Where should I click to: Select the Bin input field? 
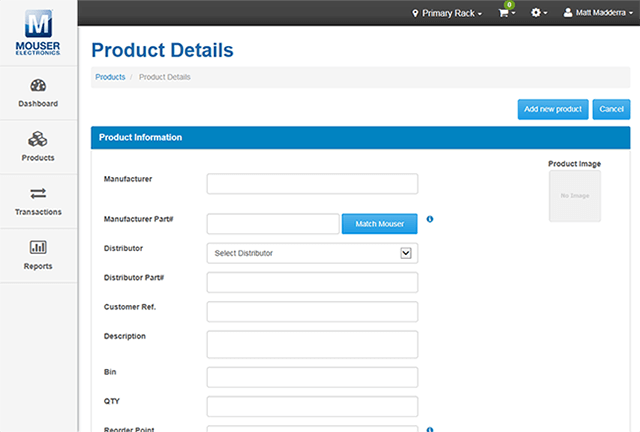(x=312, y=377)
